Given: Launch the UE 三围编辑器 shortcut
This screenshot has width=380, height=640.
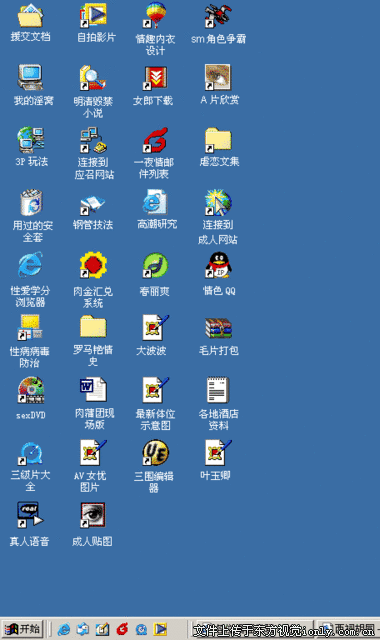Looking at the screenshot, I should tap(156, 452).
